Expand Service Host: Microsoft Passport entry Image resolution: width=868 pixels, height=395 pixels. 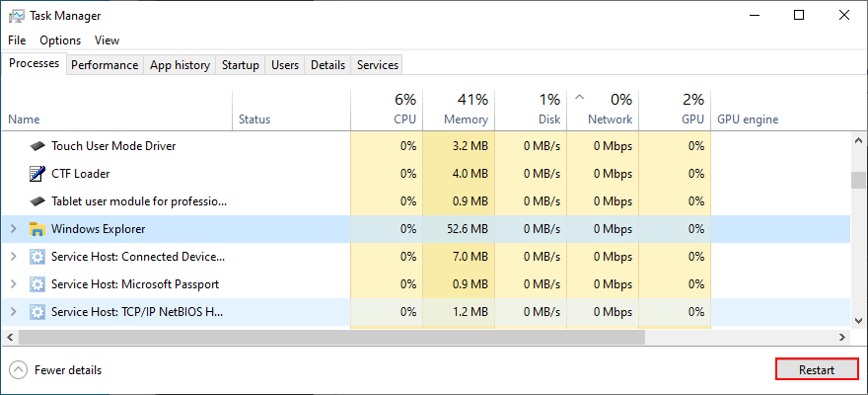tap(13, 284)
